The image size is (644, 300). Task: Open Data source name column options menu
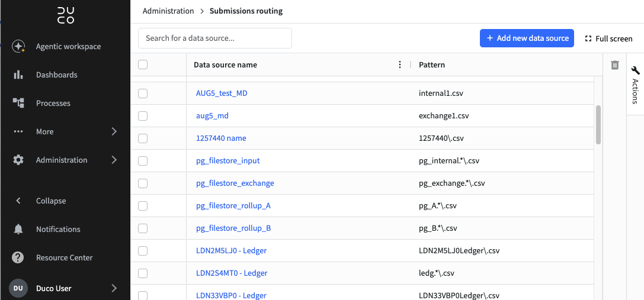click(x=400, y=65)
